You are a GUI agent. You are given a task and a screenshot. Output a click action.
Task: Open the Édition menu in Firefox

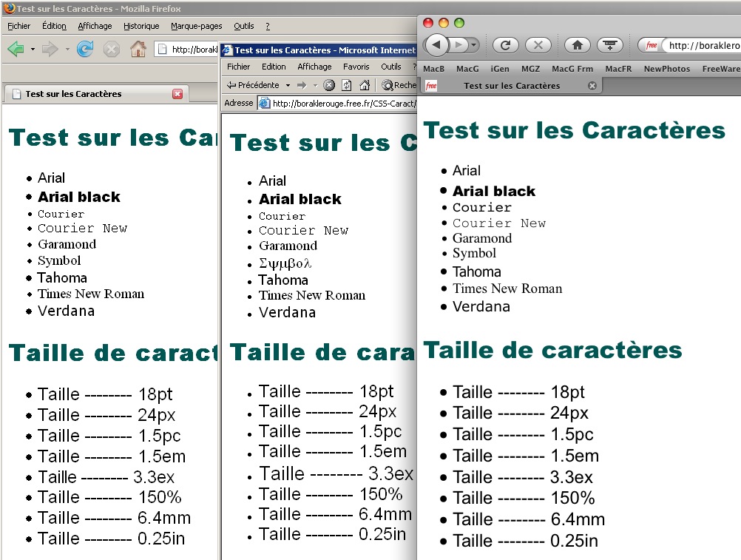(x=54, y=26)
